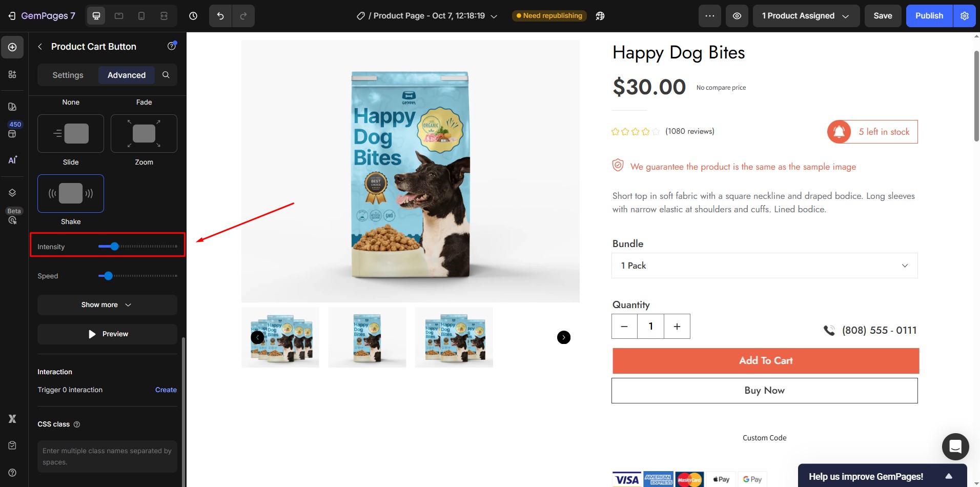Search settings with magnifier icon

click(x=166, y=75)
